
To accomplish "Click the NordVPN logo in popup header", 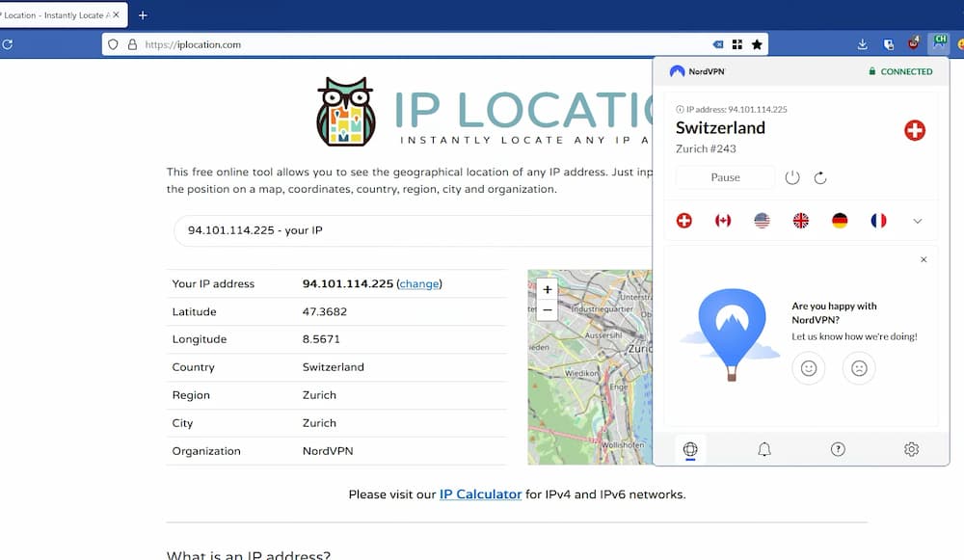I will [697, 71].
